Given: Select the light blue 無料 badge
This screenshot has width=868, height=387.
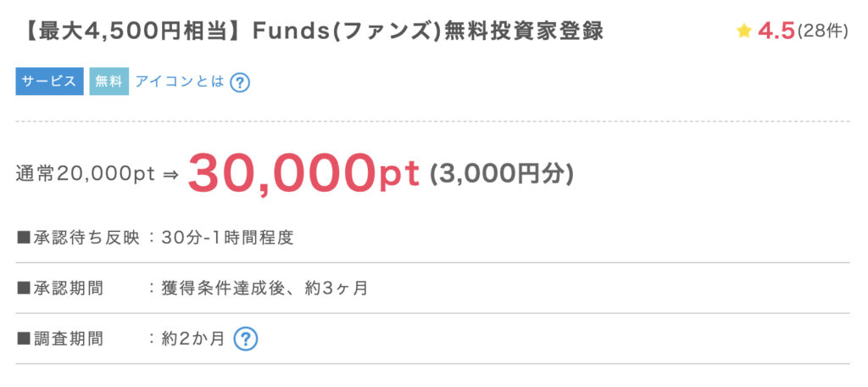Looking at the screenshot, I should (109, 81).
